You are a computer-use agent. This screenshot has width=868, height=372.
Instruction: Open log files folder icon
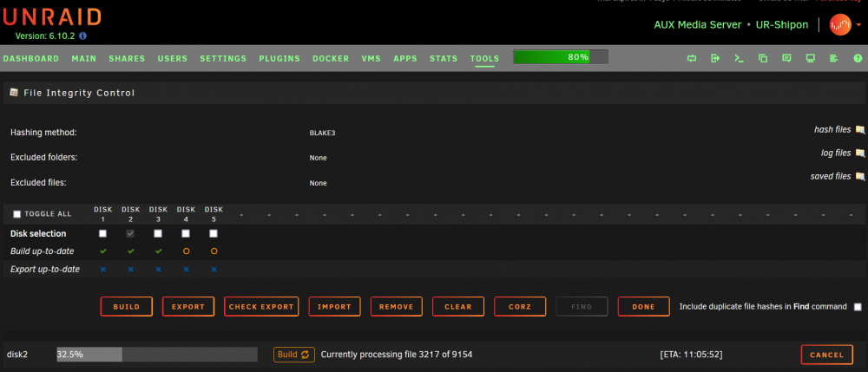(859, 153)
